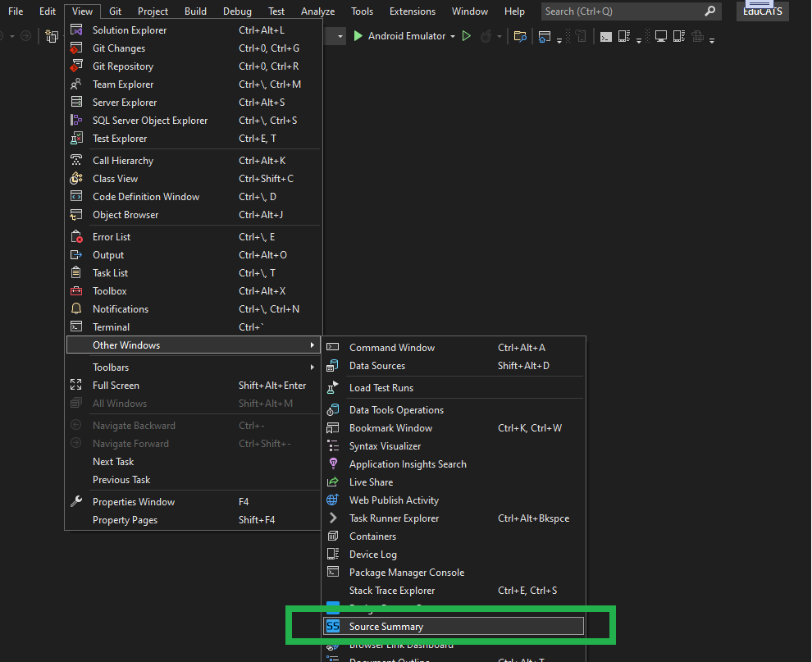Click the EduCATS button
The image size is (812, 662).
click(762, 11)
